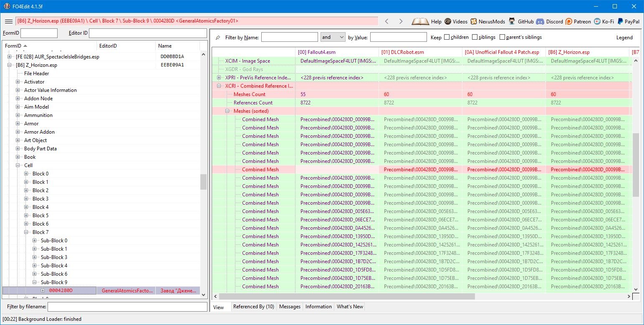The image size is (644, 325).
Task: Enable the Keep children checkbox
Action: pos(447,37)
